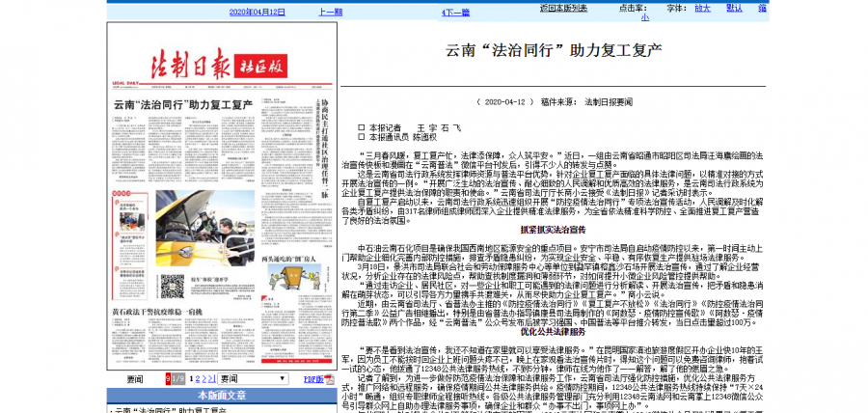
Task: Open the 云南“法治同行”助力复工复产 headline in page preview
Action: (x=182, y=104)
